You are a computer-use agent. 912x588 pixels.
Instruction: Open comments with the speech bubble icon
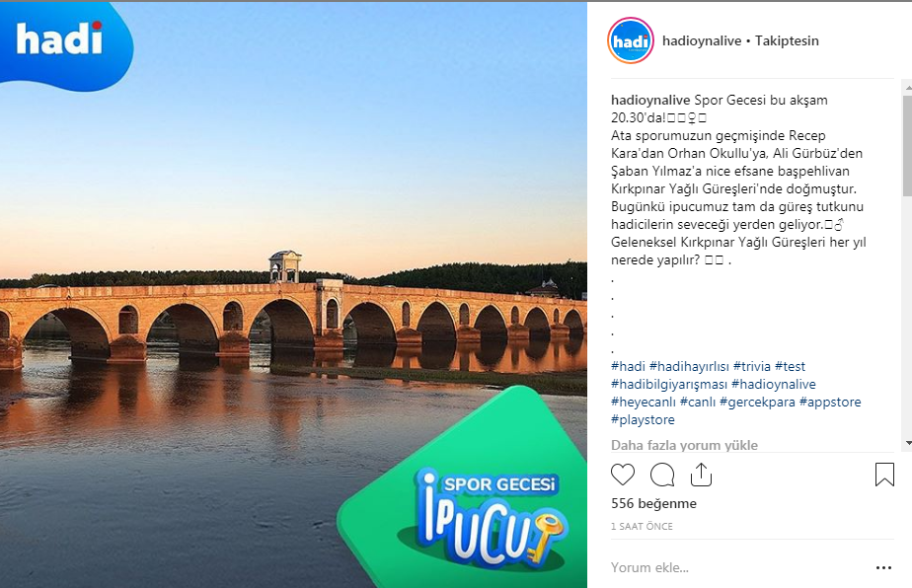662,475
